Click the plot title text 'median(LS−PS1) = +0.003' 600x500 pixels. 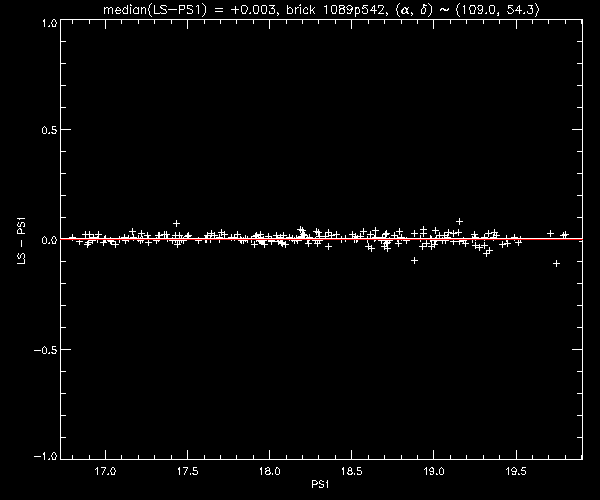(189, 9)
